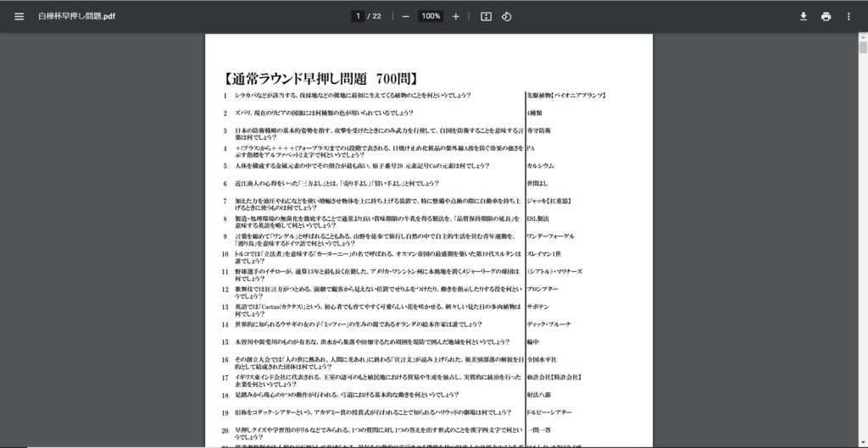Screen dimensions: 868x448
Task: Click question 13 about Cactus
Action: point(377,310)
